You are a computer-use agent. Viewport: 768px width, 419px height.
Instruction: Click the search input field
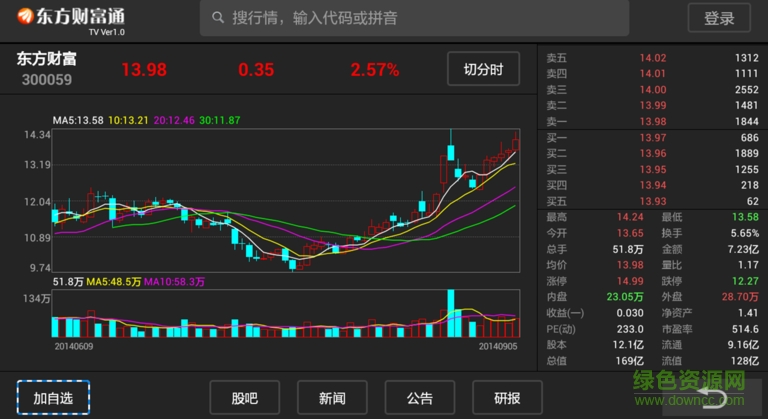click(414, 18)
